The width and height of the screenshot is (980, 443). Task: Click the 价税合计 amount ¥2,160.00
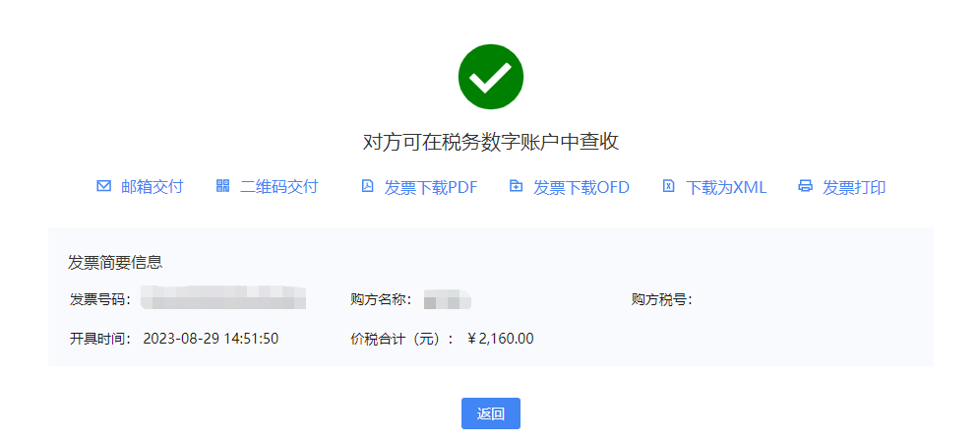501,339
